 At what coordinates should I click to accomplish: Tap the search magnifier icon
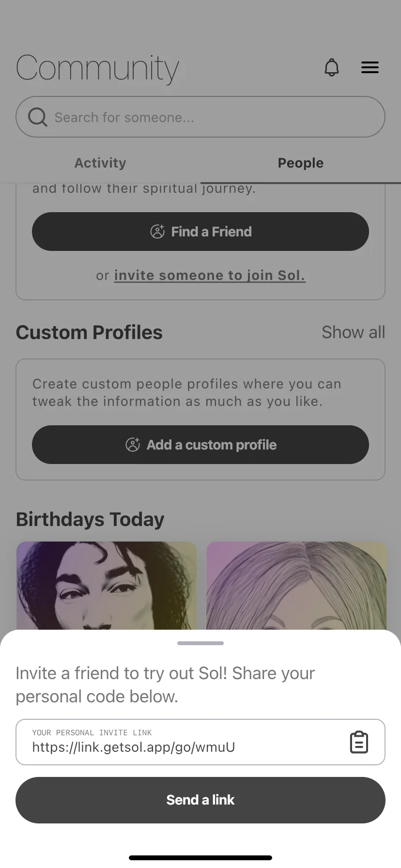(37, 117)
